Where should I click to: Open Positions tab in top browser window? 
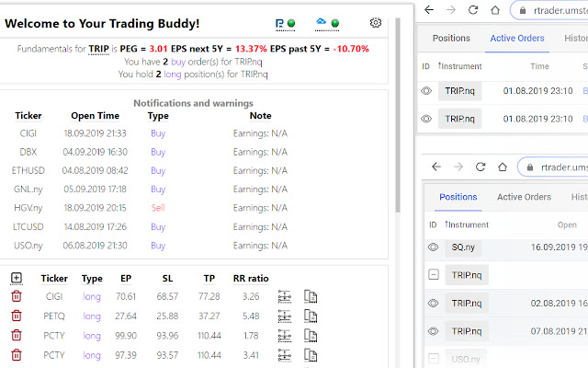pyautogui.click(x=451, y=39)
